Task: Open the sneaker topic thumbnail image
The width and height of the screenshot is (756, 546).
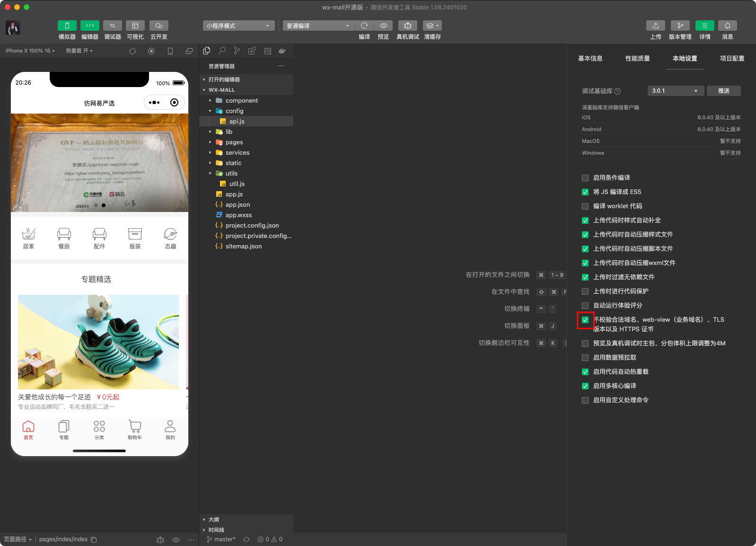Action: 98,342
